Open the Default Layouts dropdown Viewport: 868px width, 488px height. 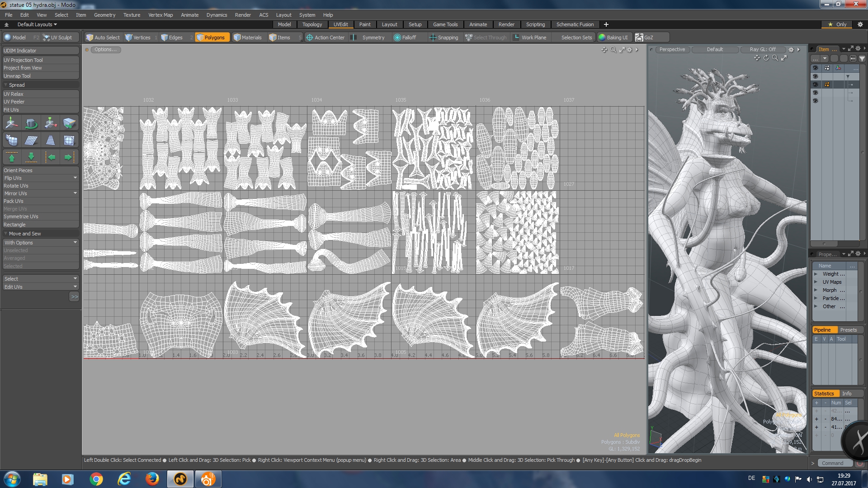tap(37, 24)
